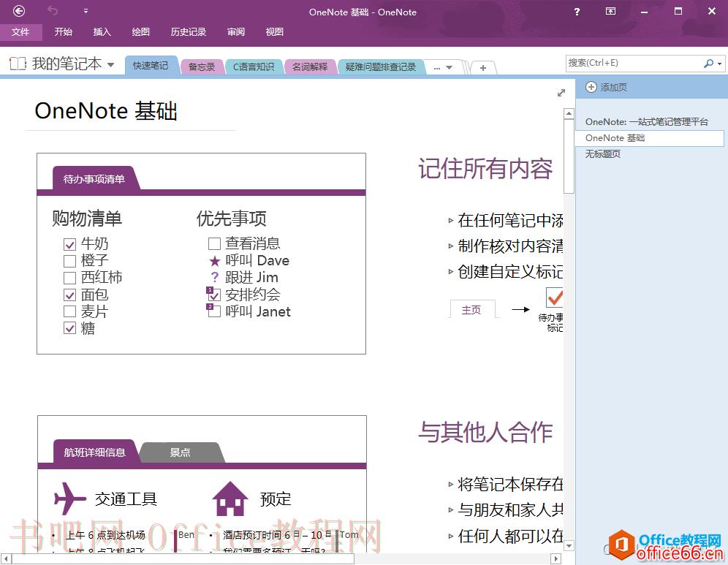This screenshot has width=728, height=565.
Task: Uncheck the 牛奶 checkbox
Action: 69,243
